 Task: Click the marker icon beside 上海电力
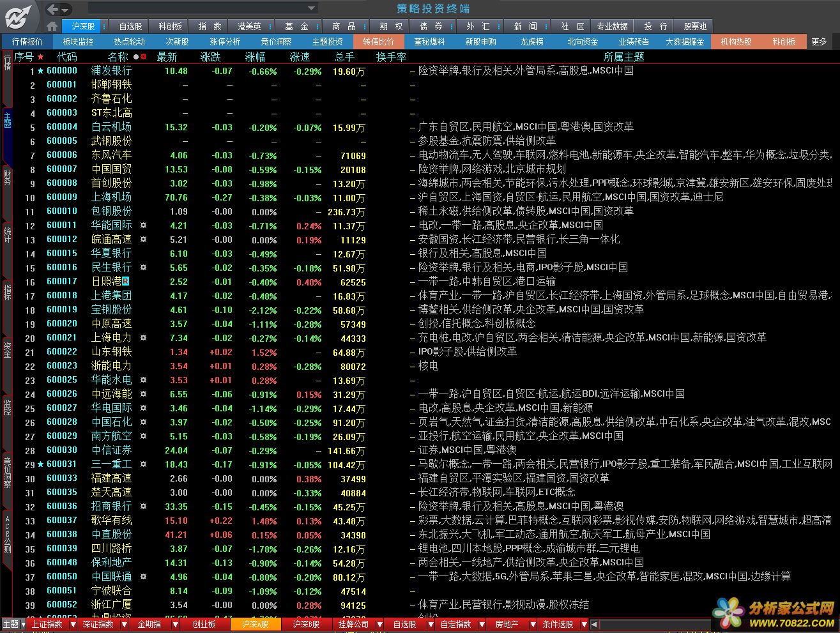(x=144, y=338)
